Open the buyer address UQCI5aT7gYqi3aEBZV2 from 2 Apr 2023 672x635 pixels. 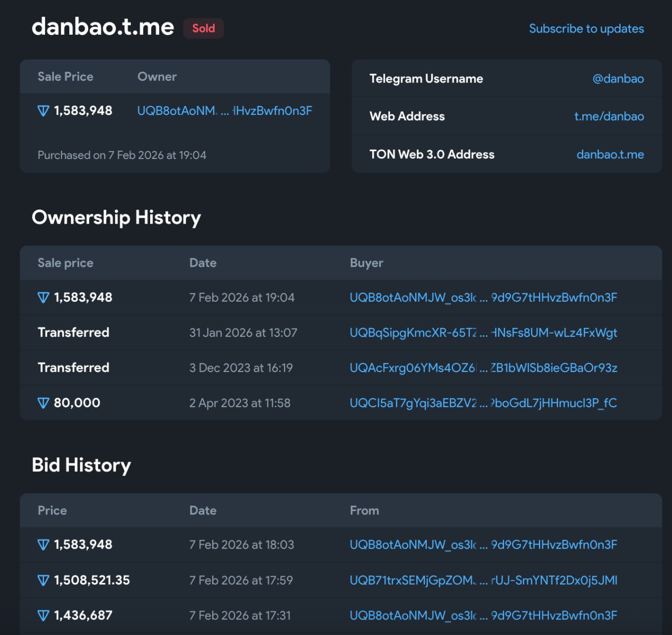(483, 403)
